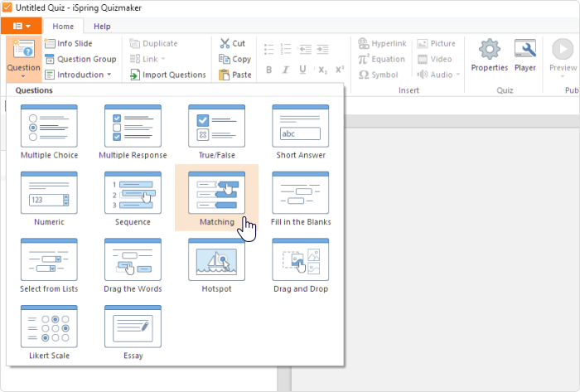Pick the Drag and Drop question
Viewport: 580px width, 392px height.
click(300, 266)
